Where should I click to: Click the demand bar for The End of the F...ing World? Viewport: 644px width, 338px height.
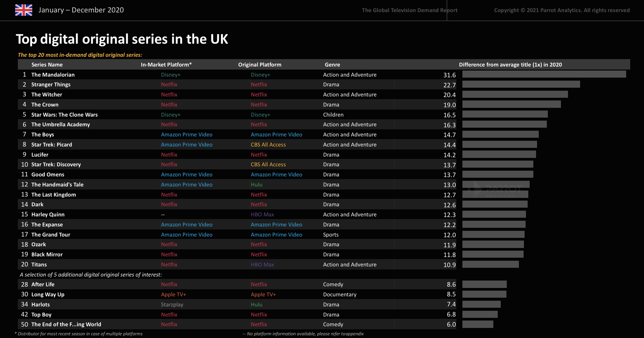[x=478, y=324]
